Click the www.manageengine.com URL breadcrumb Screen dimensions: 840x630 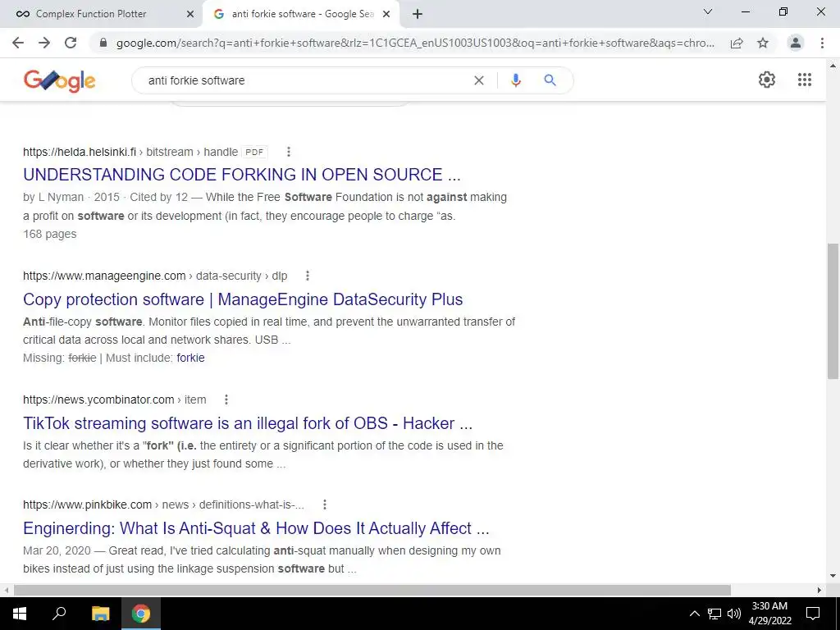(x=155, y=276)
